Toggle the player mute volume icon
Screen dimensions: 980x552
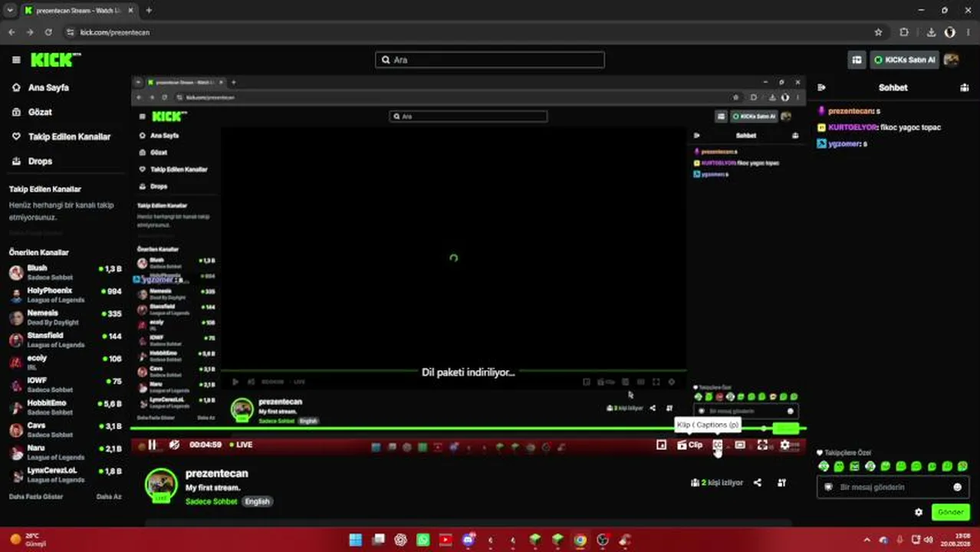coord(174,445)
